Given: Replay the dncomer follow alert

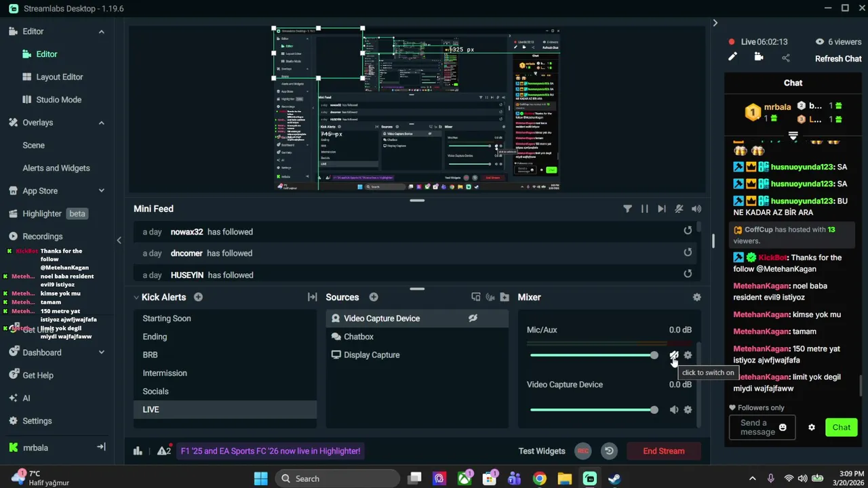Looking at the screenshot, I should point(688,252).
